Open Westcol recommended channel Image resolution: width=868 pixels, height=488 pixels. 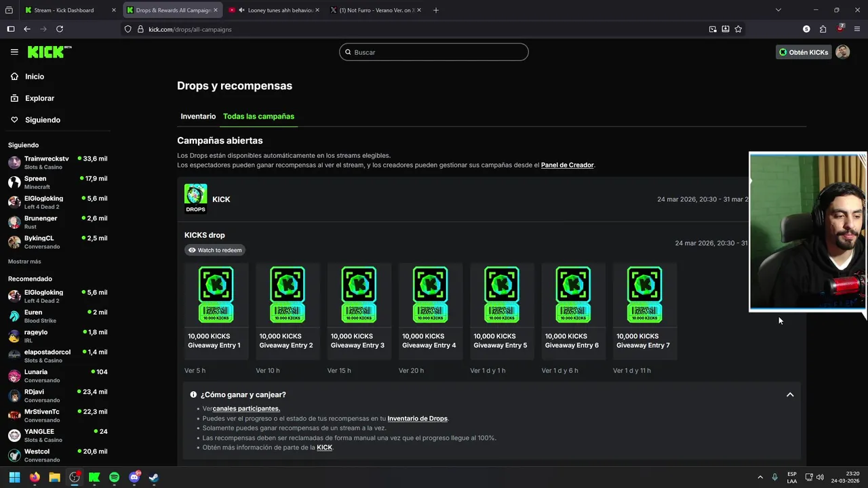58,455
